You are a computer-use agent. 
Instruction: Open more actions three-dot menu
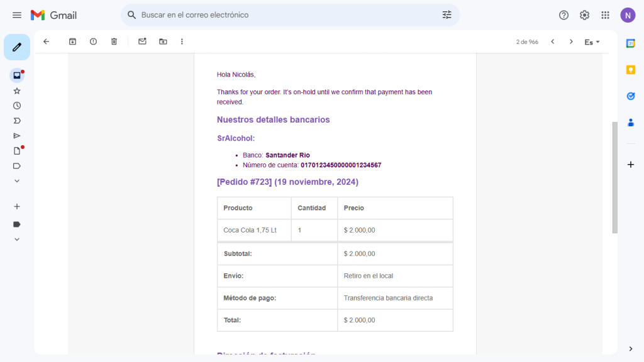182,41
